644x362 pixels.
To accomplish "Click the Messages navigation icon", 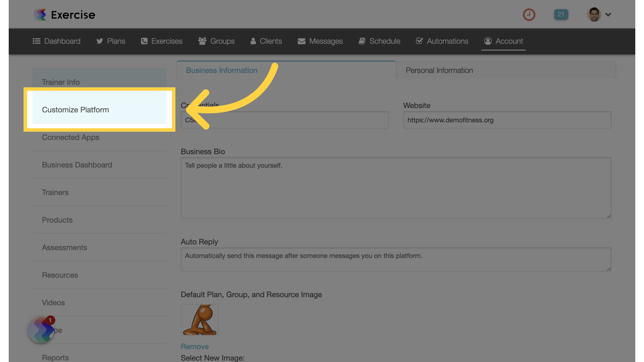I will (301, 41).
